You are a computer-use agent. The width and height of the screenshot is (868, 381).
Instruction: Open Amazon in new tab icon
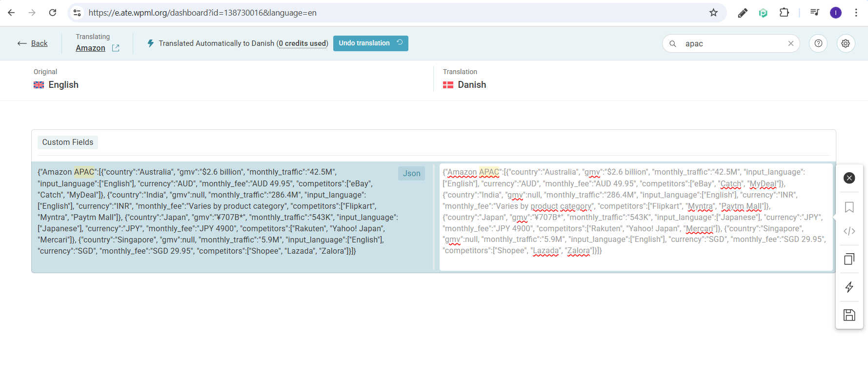pos(116,48)
